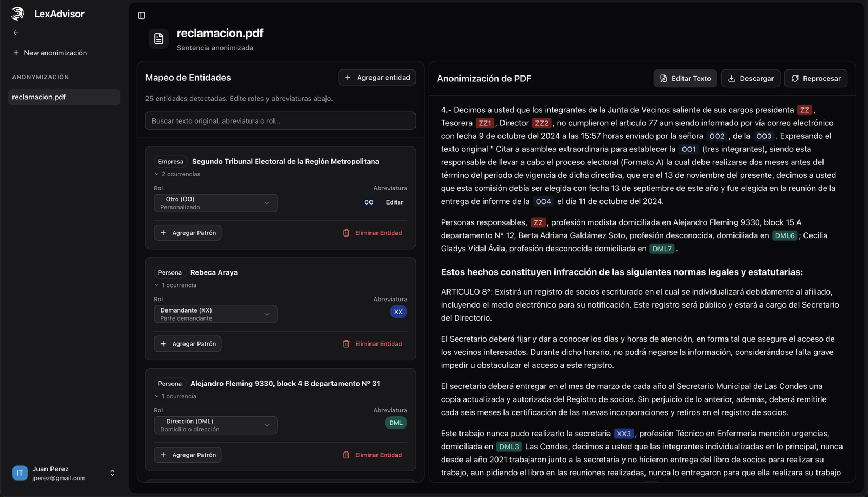Focus the entity search field
Screen dimensions: 868x497
[280, 121]
